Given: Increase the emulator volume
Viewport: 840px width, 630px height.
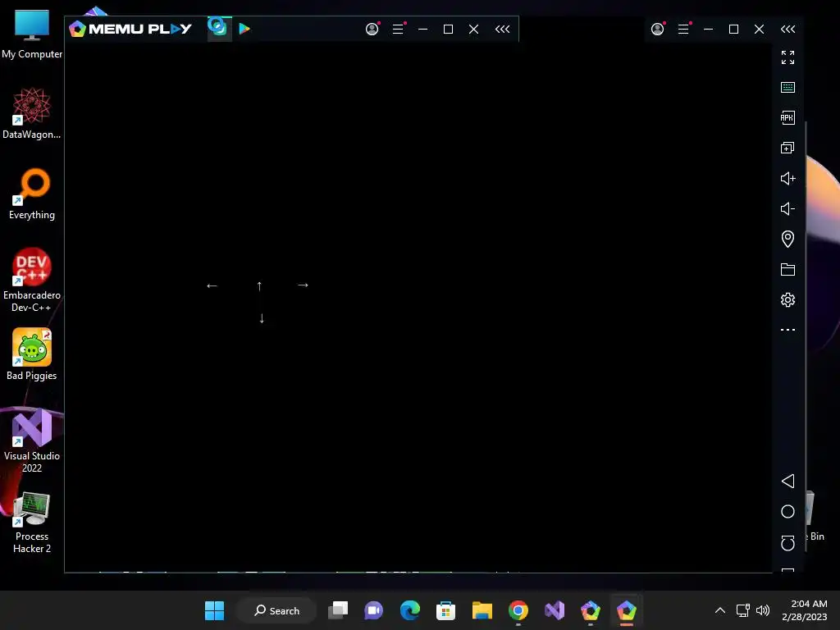Looking at the screenshot, I should (788, 178).
